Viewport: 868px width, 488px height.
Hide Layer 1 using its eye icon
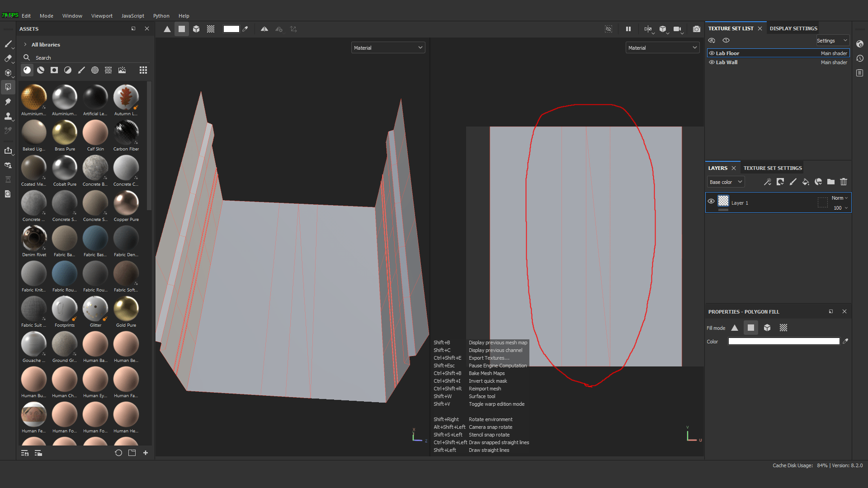point(711,202)
